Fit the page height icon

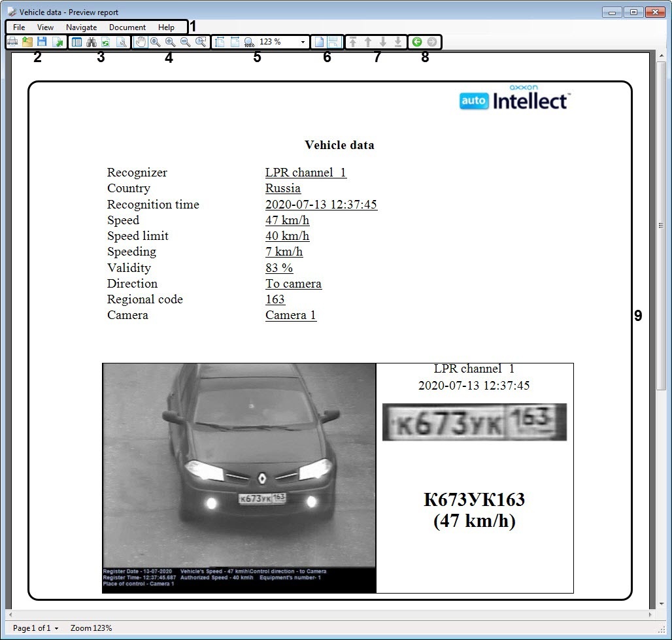tap(220, 42)
